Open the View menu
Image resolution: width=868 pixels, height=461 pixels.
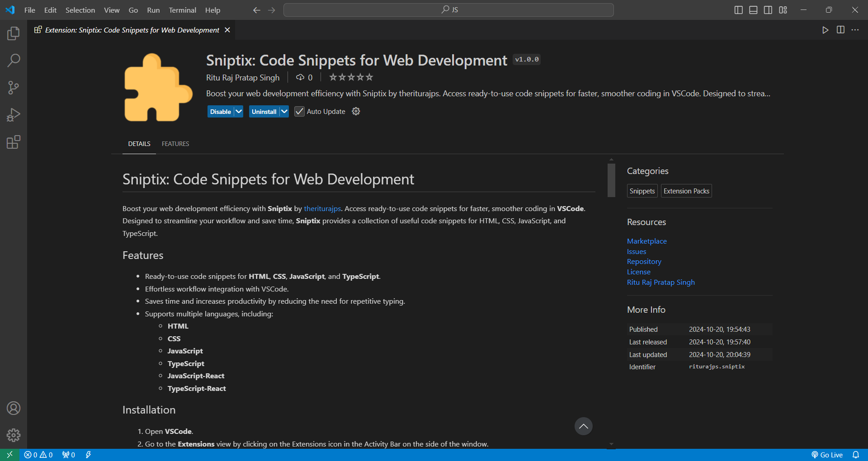112,10
